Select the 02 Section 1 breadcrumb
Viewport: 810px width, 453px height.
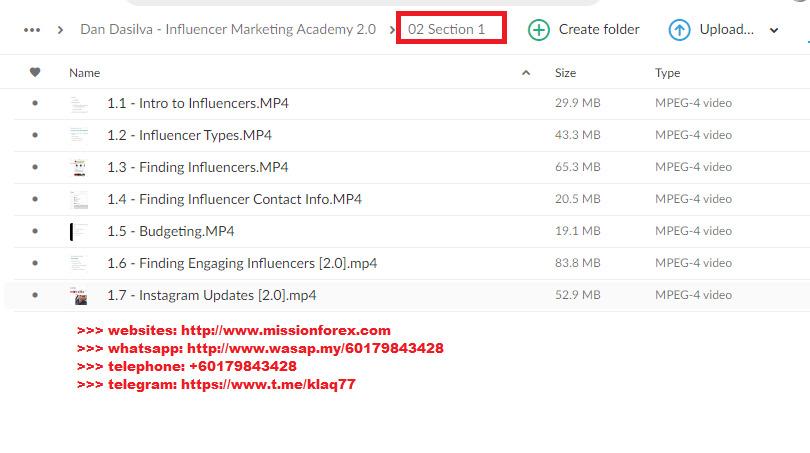446,29
